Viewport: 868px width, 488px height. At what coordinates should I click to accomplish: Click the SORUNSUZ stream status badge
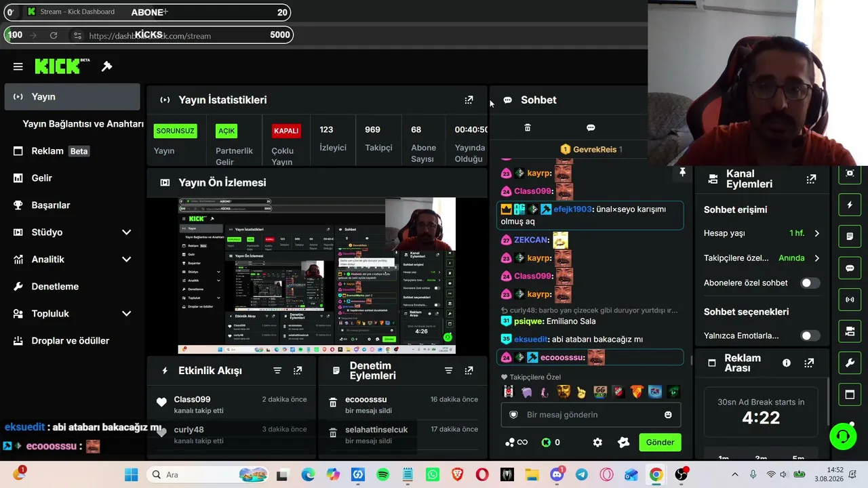(175, 131)
